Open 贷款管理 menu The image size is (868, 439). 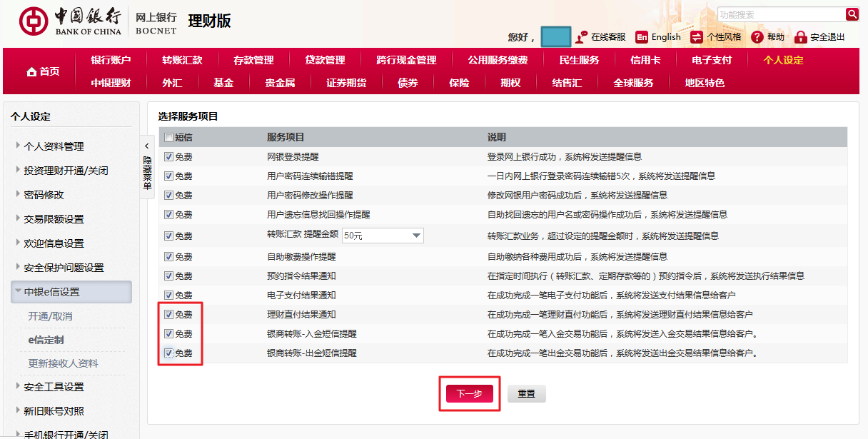click(325, 60)
